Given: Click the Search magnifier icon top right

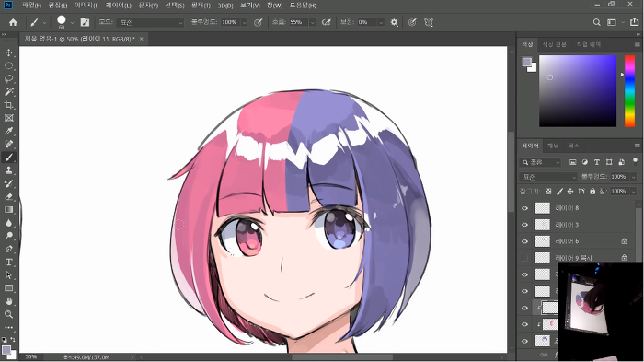Looking at the screenshot, I should [597, 22].
